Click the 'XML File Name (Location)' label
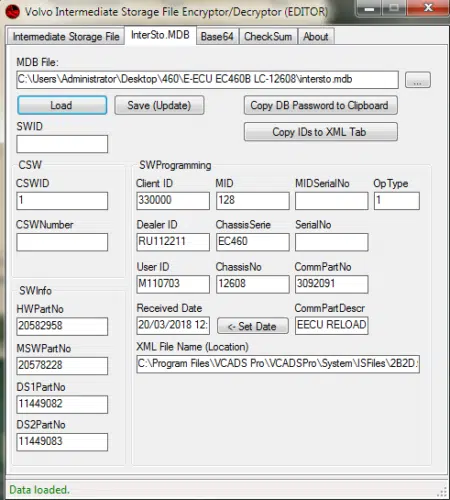This screenshot has width=450, height=500. [192, 347]
